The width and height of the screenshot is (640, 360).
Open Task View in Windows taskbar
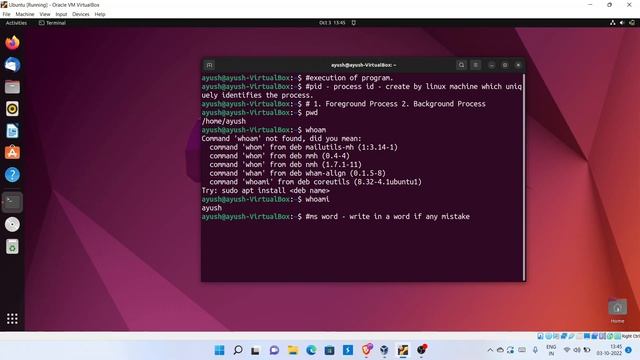click(x=256, y=350)
